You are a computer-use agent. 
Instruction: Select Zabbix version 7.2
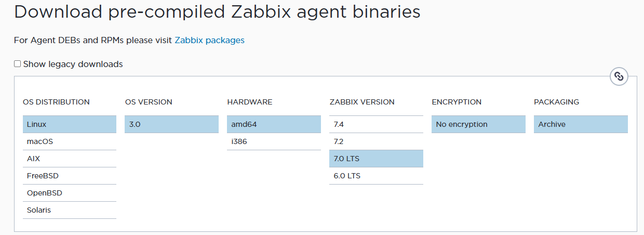click(376, 141)
